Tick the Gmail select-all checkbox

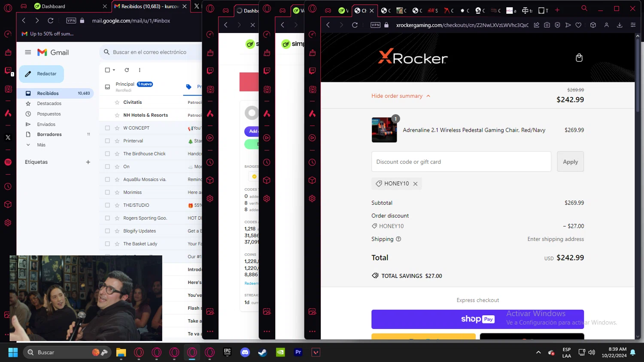(x=107, y=70)
